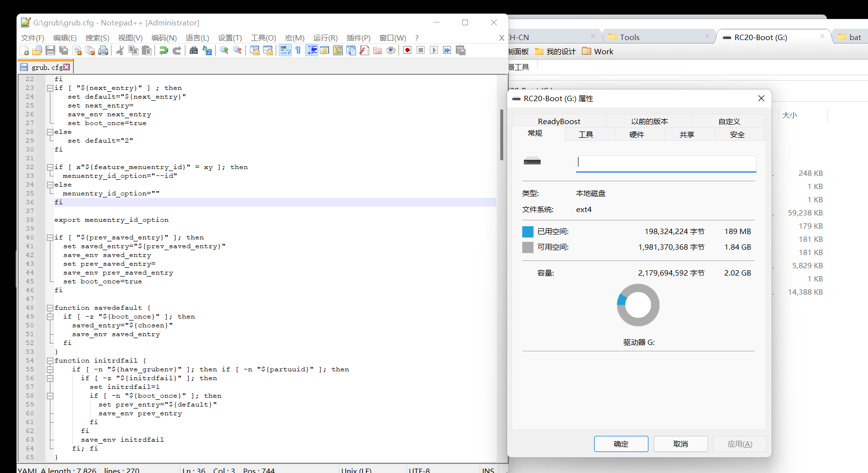Image resolution: width=868 pixels, height=473 pixels.
Task: Click the 确定 button
Action: [621, 444]
